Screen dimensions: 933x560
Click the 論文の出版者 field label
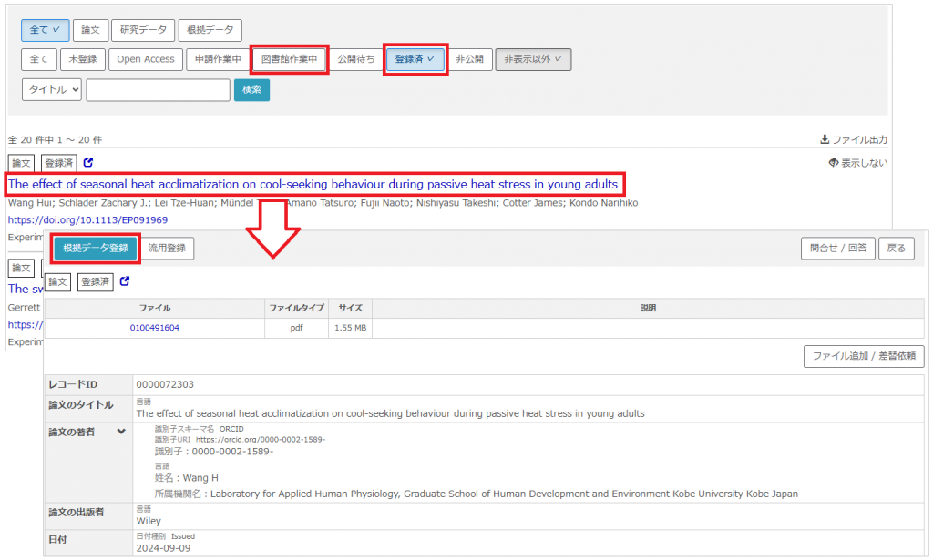77,513
